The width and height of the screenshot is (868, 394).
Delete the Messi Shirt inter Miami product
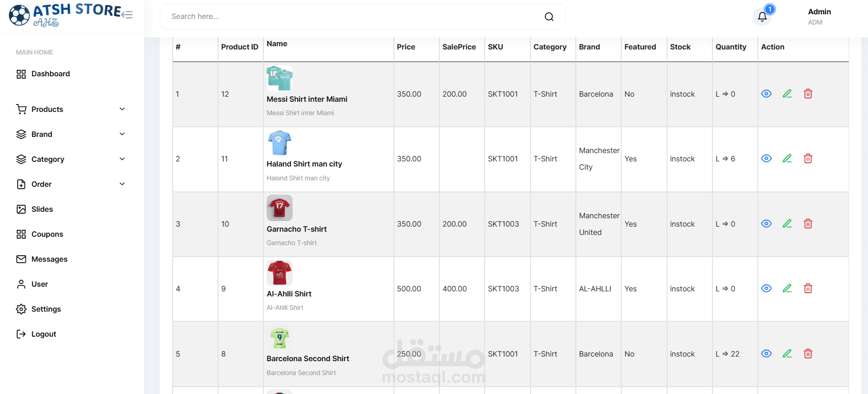pos(808,94)
